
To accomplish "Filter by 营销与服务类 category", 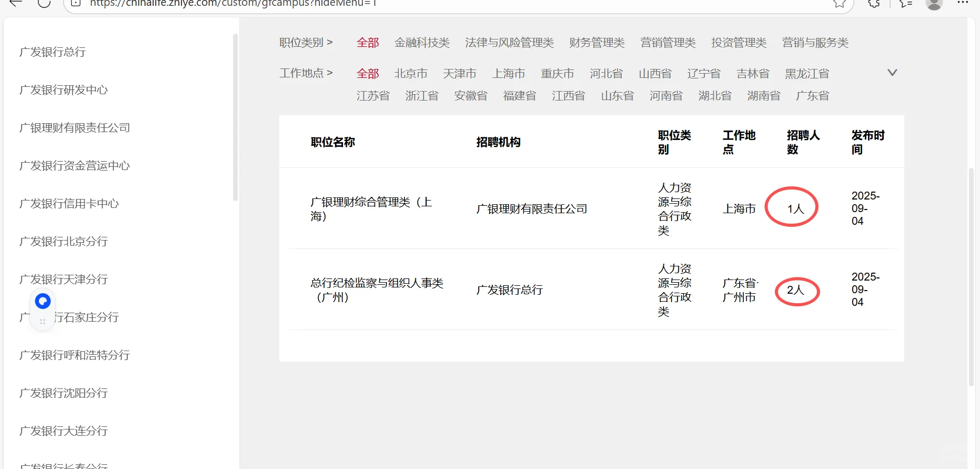I will pos(815,43).
